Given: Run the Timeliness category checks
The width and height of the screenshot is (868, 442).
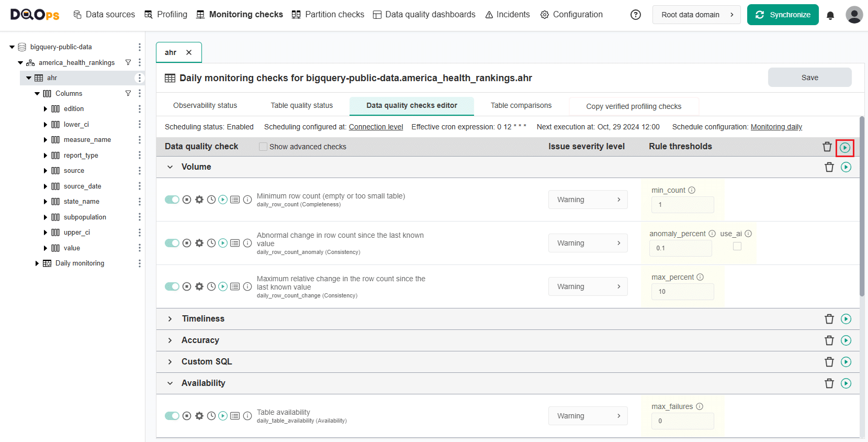Looking at the screenshot, I should tap(846, 319).
